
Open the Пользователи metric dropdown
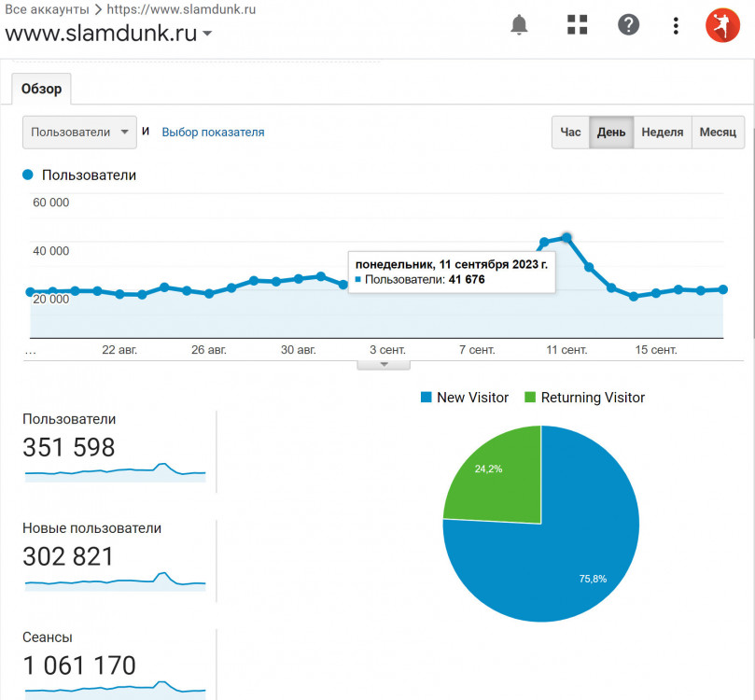(79, 133)
